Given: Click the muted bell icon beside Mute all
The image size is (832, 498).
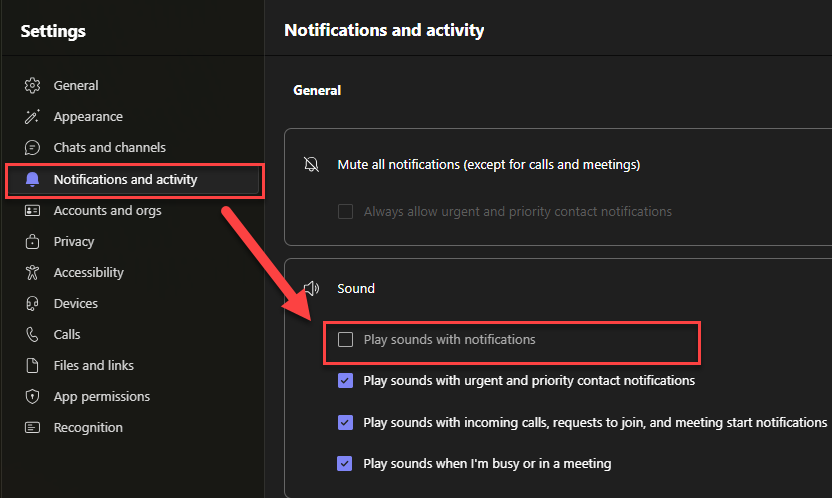Looking at the screenshot, I should (x=311, y=164).
